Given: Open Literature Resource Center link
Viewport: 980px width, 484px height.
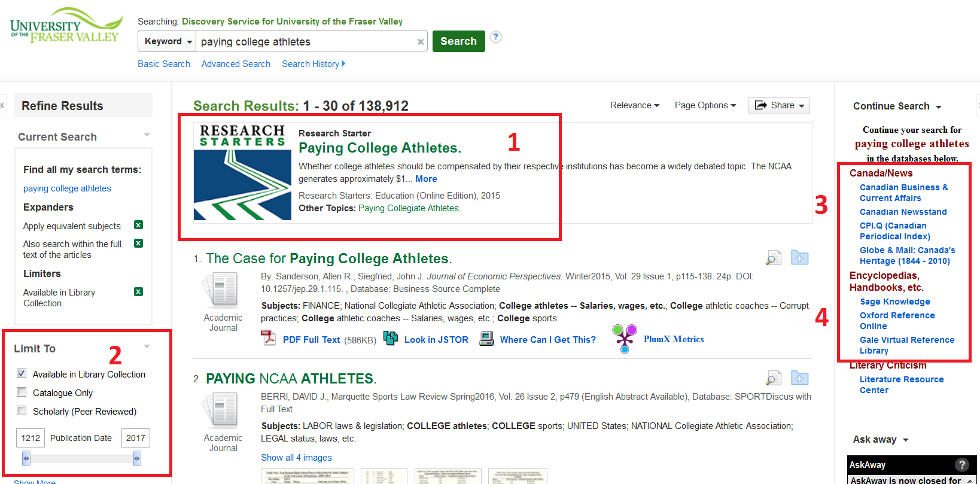Looking at the screenshot, I should (902, 385).
